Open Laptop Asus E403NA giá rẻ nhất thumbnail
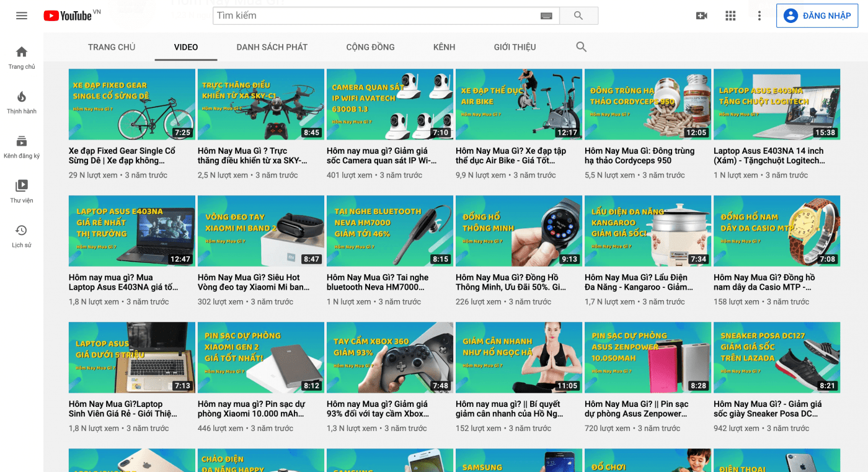868x472 pixels. click(x=132, y=231)
